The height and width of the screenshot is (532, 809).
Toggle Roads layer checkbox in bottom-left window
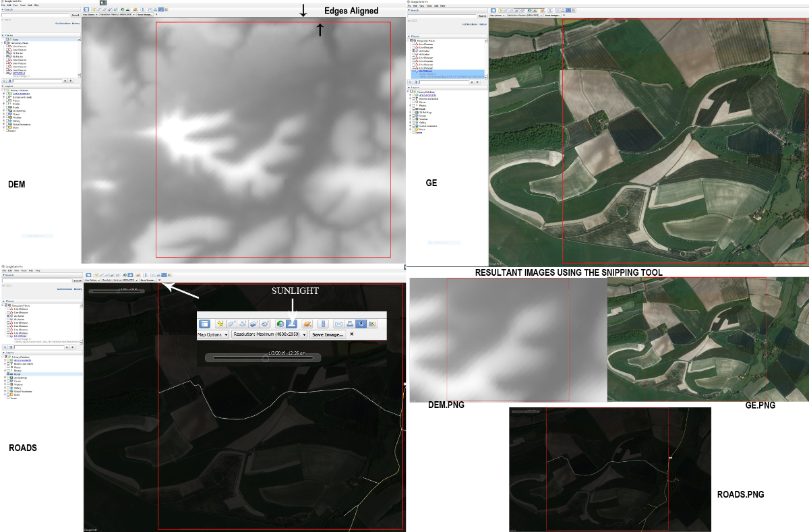pyautogui.click(x=8, y=374)
